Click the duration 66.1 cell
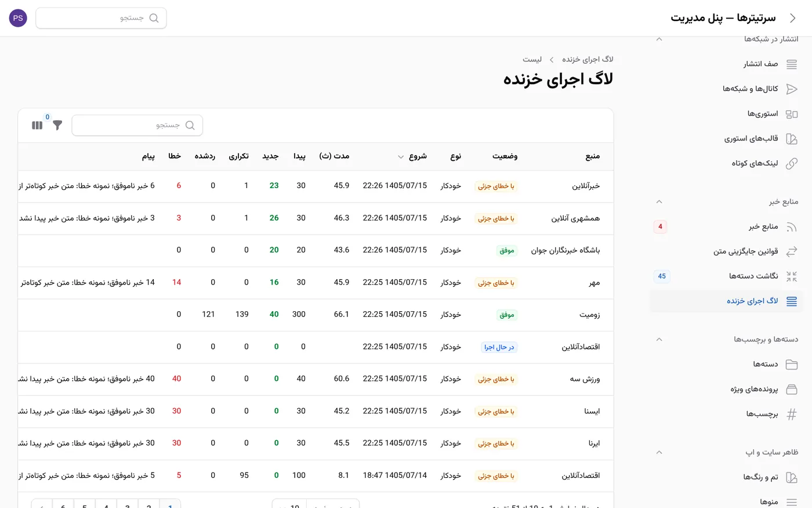 click(x=342, y=314)
